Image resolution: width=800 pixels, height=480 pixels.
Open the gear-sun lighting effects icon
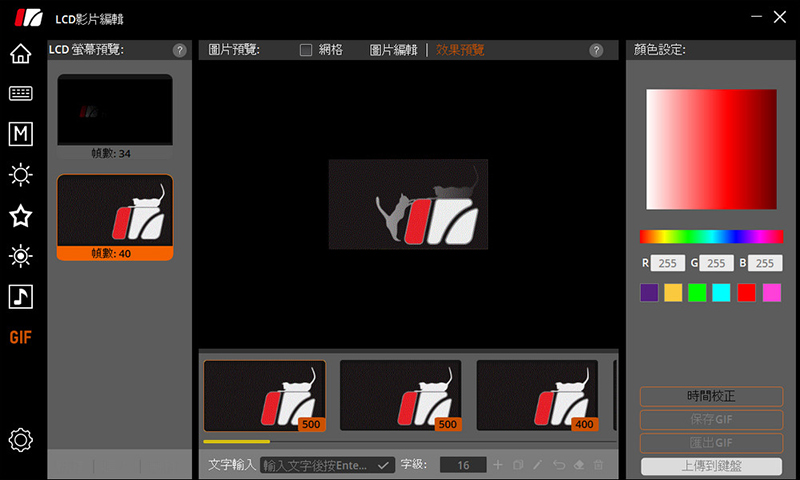(x=20, y=256)
